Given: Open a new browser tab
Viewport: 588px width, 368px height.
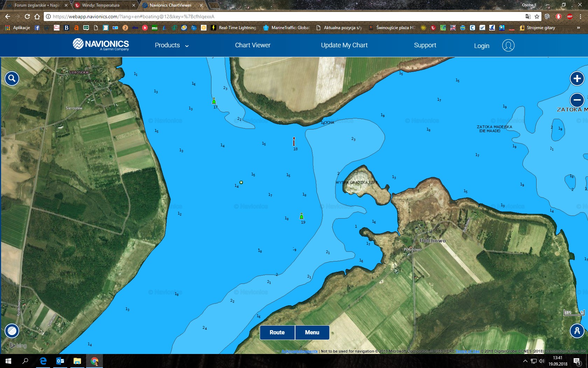Looking at the screenshot, I should [214, 5].
